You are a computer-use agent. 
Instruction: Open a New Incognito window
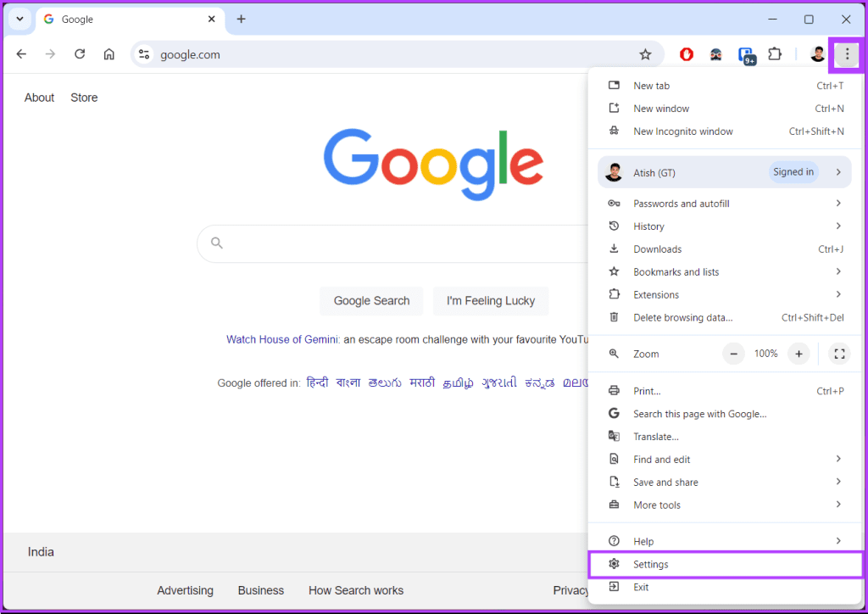pos(684,131)
